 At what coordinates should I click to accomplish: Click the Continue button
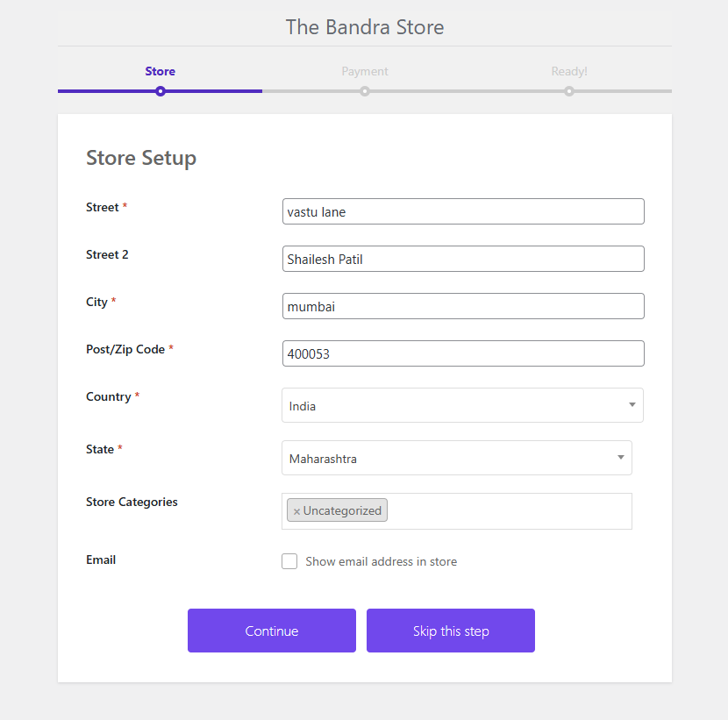tap(271, 630)
